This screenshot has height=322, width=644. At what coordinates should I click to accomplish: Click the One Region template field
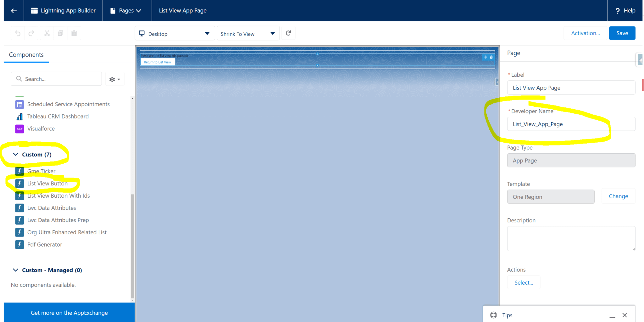[551, 197]
